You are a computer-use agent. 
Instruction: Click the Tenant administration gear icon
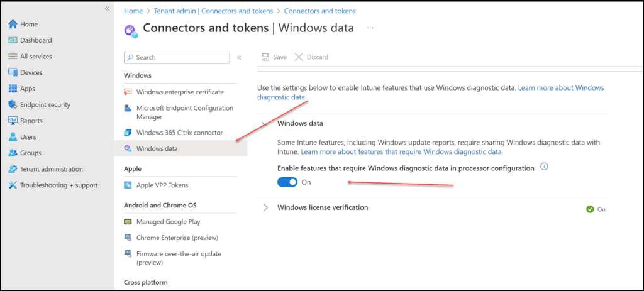tap(13, 168)
